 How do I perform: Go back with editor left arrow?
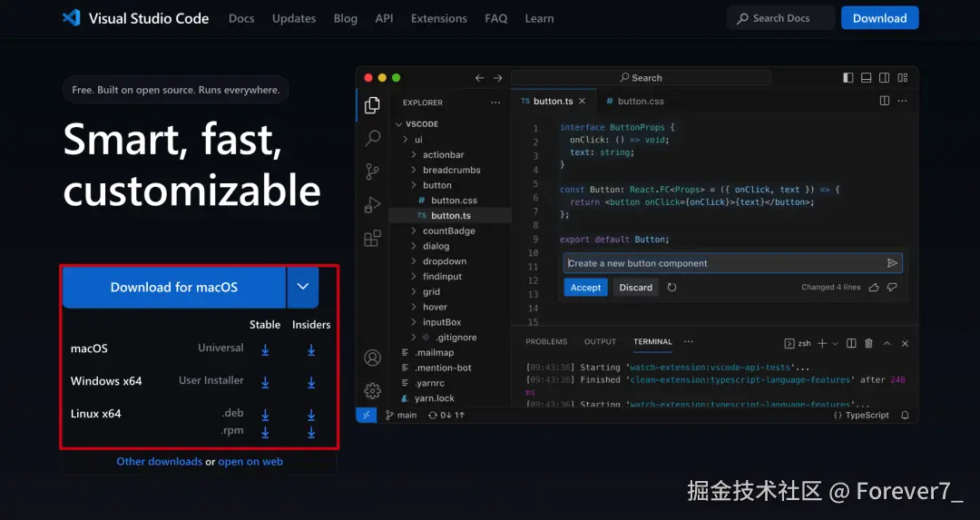pyautogui.click(x=479, y=77)
